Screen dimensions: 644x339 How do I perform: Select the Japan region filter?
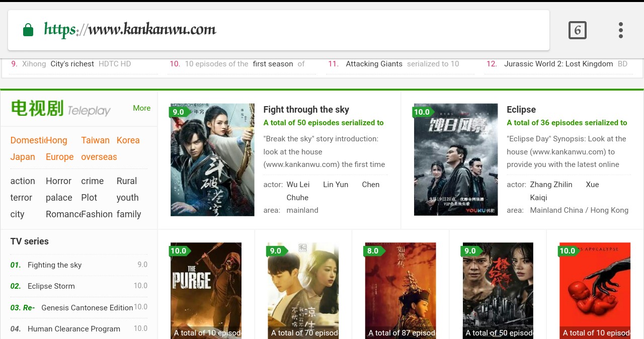tap(23, 157)
